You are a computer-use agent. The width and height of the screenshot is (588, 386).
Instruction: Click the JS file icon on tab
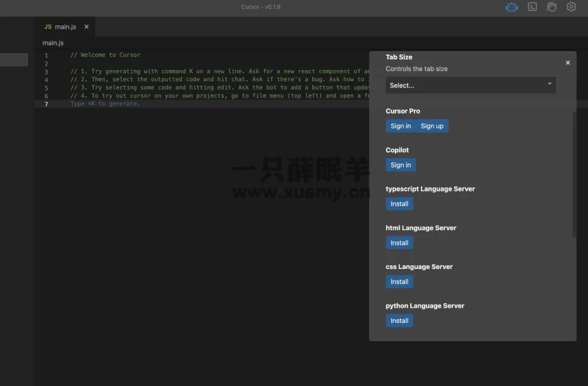[48, 26]
